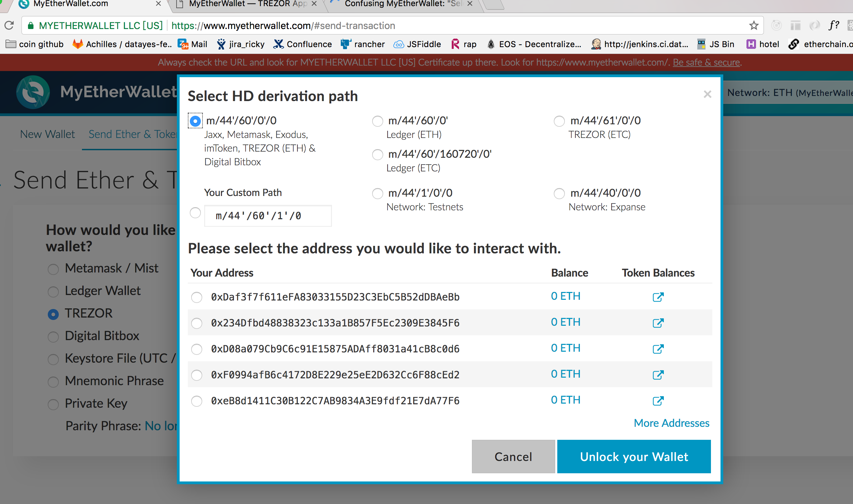
Task: Choose Private Key access option
Action: (x=53, y=404)
